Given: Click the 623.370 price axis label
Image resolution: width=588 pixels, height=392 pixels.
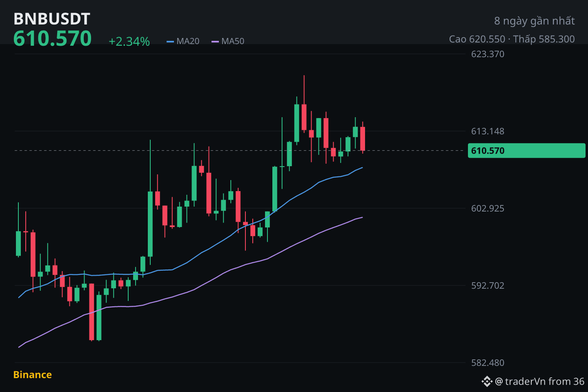Looking at the screenshot, I should coord(488,54).
